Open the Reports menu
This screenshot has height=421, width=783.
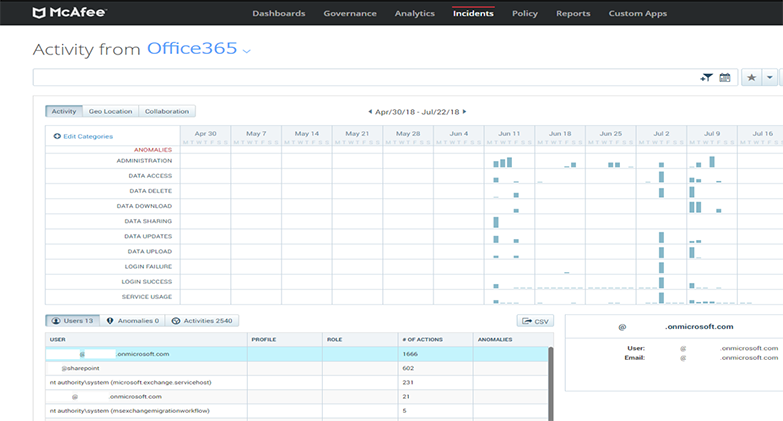coord(573,13)
